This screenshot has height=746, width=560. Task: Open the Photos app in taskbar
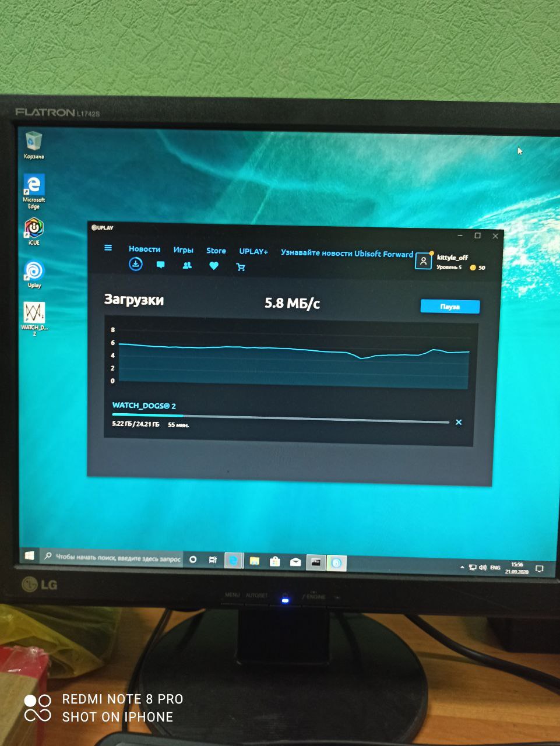tap(316, 562)
